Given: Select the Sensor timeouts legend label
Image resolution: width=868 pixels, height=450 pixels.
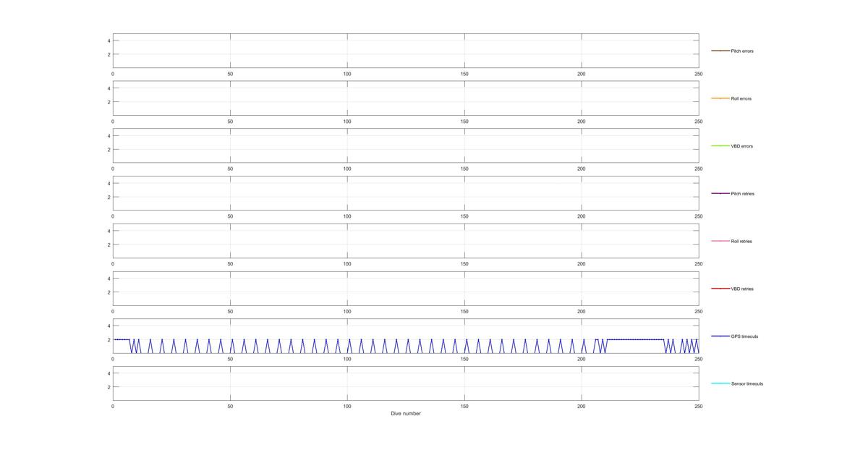Looking at the screenshot, I should coord(747,383).
